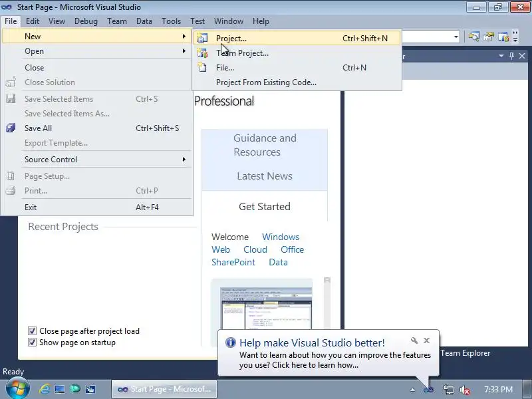
Task: Click Close in the File menu
Action: point(35,68)
